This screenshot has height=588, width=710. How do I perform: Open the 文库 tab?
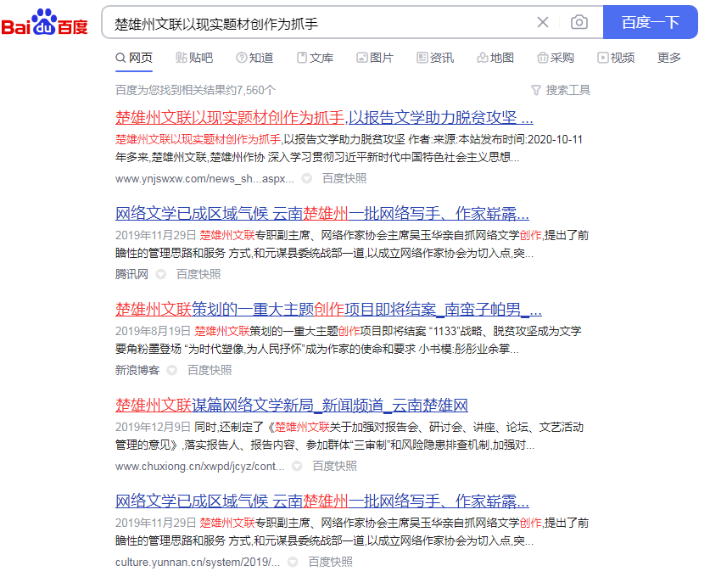(315, 58)
